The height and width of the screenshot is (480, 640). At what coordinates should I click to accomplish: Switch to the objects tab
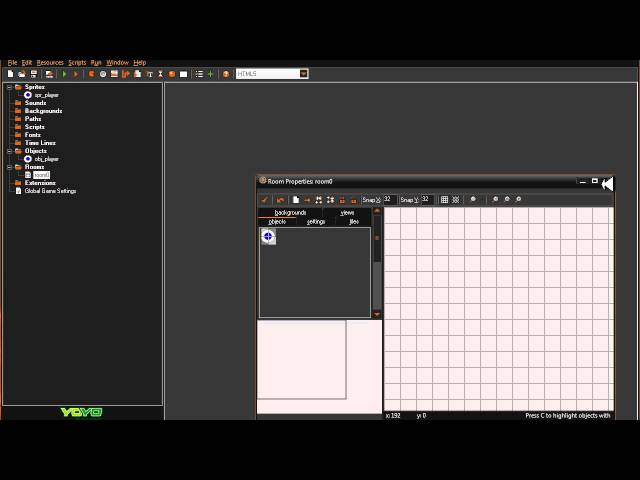pyautogui.click(x=277, y=222)
